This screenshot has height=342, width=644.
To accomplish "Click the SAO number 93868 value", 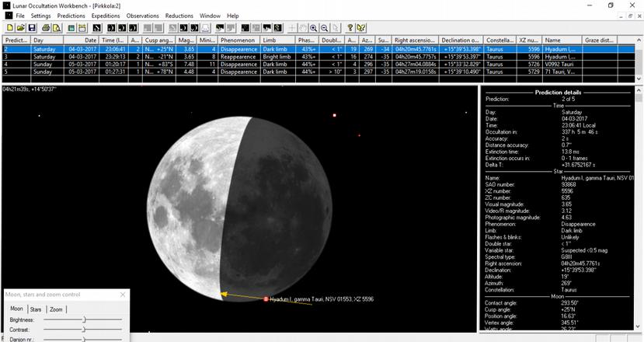I will (569, 184).
